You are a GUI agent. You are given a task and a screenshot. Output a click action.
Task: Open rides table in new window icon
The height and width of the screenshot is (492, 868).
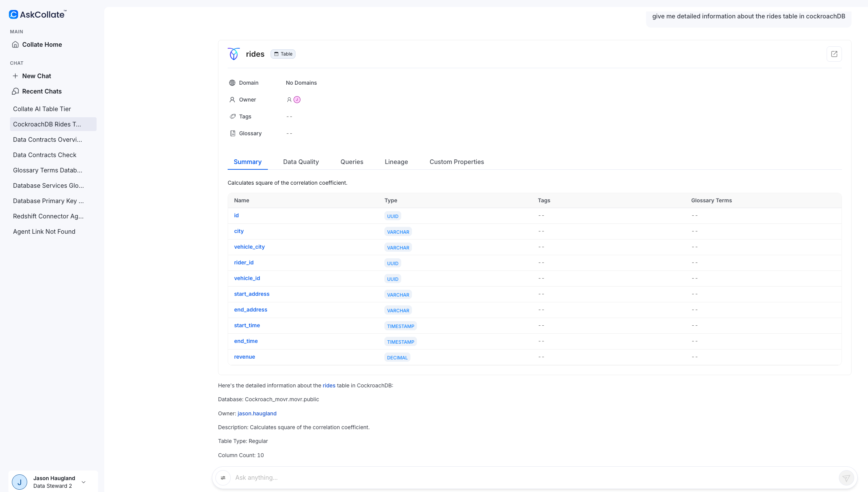click(834, 54)
